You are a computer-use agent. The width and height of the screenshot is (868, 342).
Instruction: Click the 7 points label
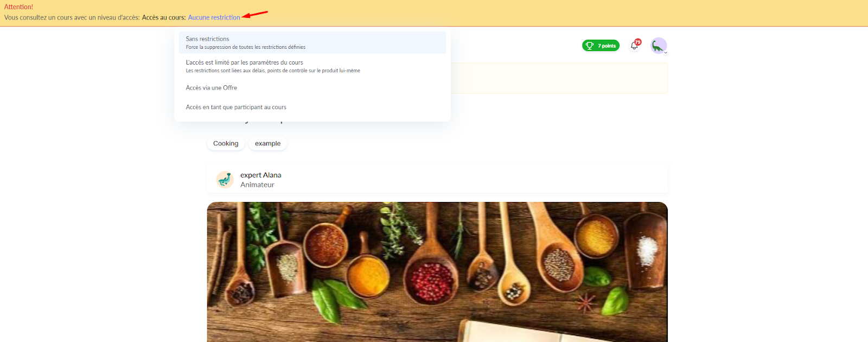pyautogui.click(x=607, y=46)
